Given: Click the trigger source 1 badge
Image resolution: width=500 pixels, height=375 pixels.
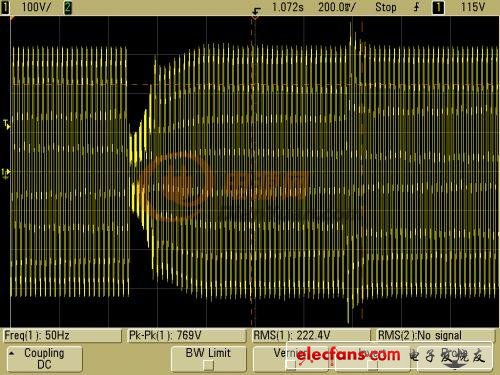Looking at the screenshot, I should coord(438,7).
